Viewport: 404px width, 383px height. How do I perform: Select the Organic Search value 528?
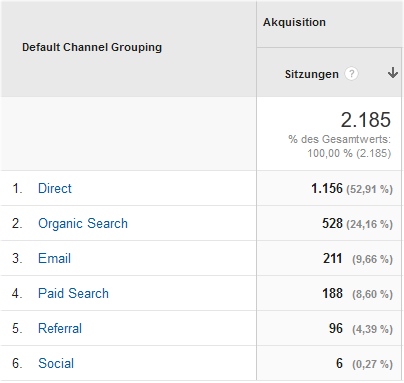pos(332,223)
